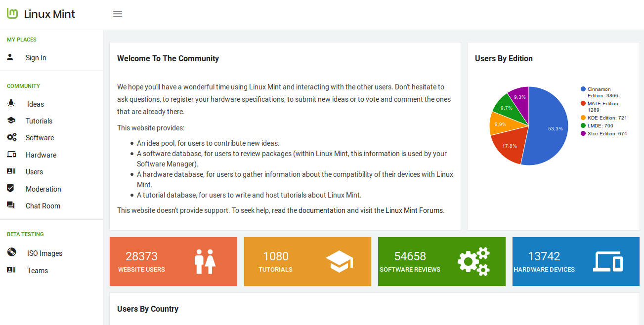Click the people icon on Website Users card
The image size is (644, 325).
tap(205, 261)
